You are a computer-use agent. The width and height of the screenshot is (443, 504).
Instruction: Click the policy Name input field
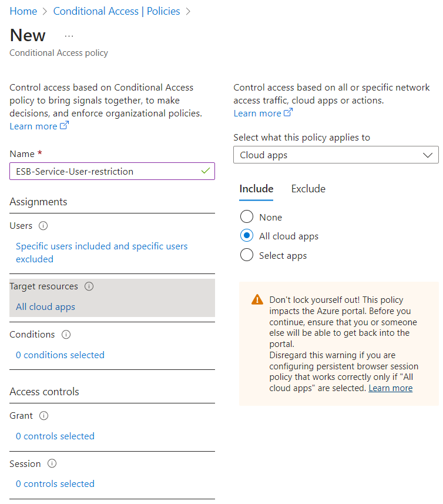112,171
